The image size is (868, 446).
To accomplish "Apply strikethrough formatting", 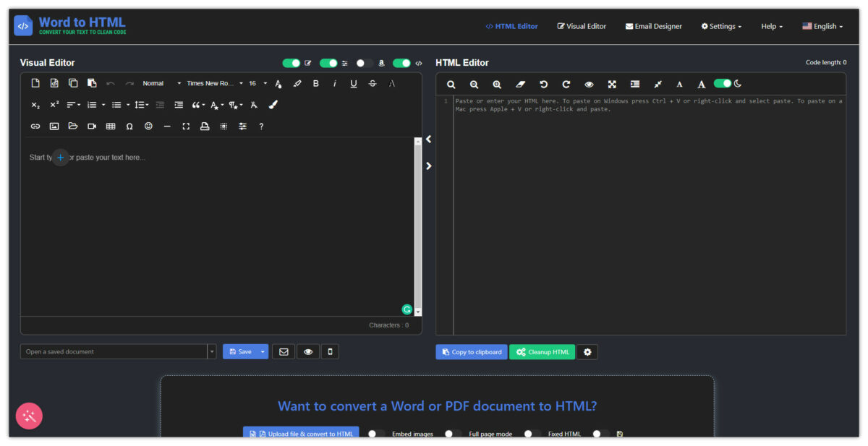I will pos(373,83).
